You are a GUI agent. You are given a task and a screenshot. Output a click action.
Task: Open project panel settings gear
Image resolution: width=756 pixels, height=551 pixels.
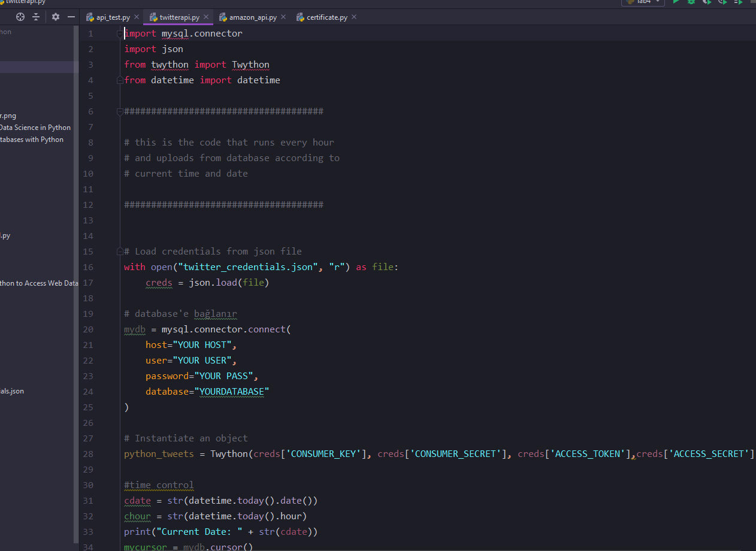click(x=56, y=17)
